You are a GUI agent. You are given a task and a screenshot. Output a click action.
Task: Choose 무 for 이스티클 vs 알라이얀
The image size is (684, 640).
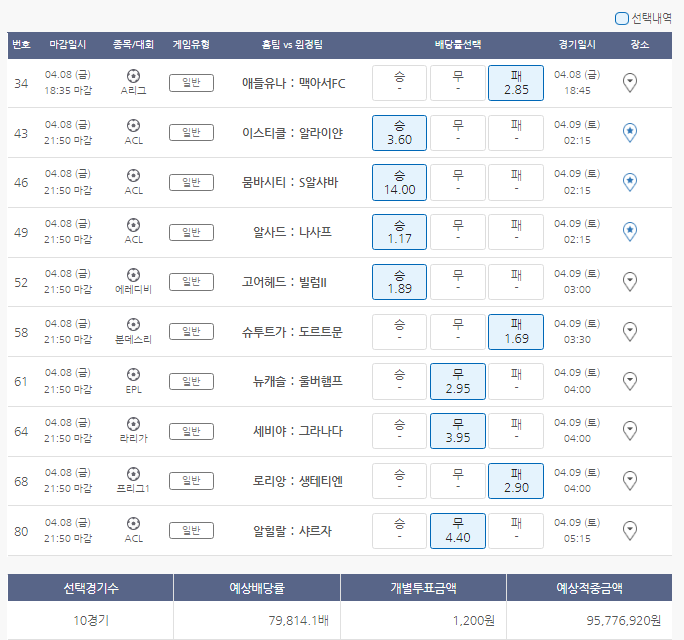(458, 133)
